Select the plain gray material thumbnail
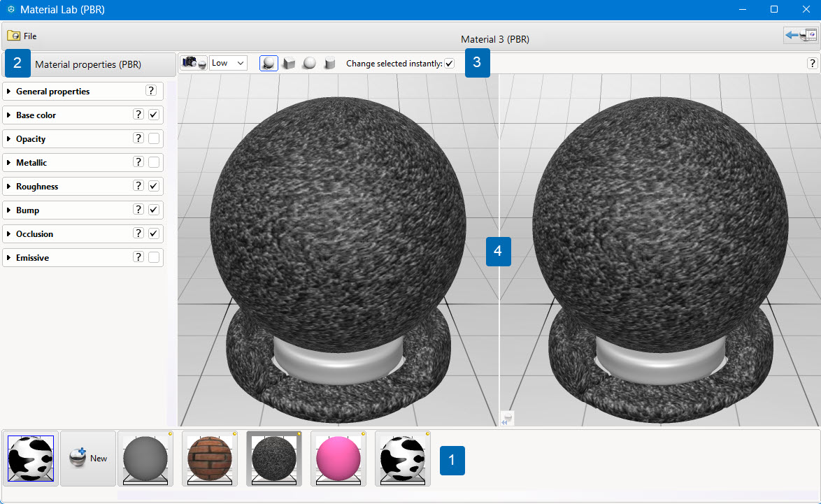The height and width of the screenshot is (504, 821). 145,459
